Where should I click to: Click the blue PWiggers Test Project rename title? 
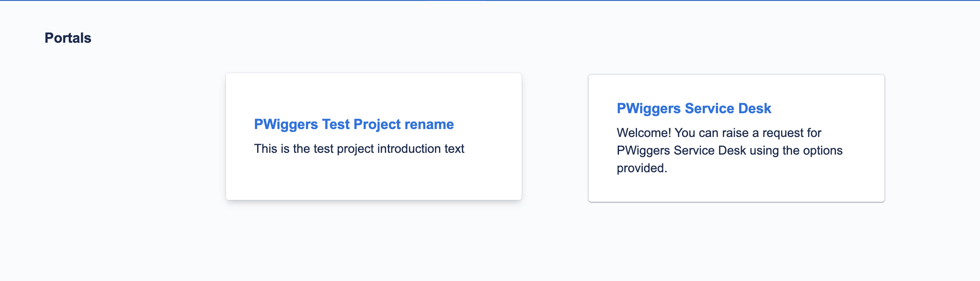coord(354,125)
